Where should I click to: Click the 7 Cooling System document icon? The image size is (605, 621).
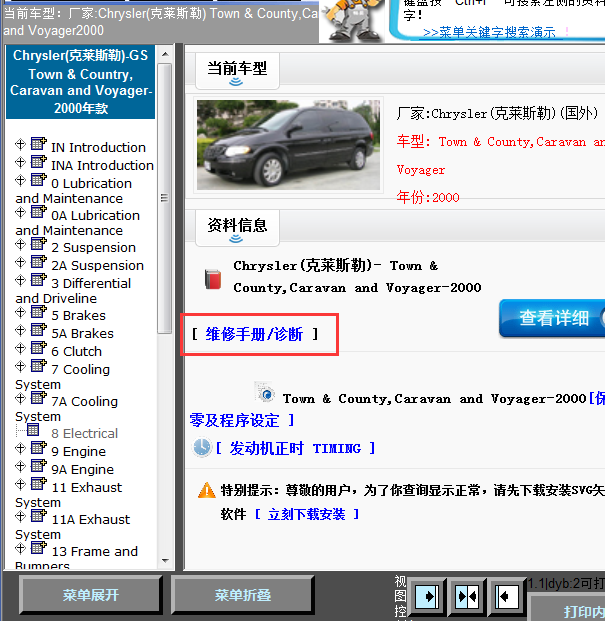(x=38, y=365)
